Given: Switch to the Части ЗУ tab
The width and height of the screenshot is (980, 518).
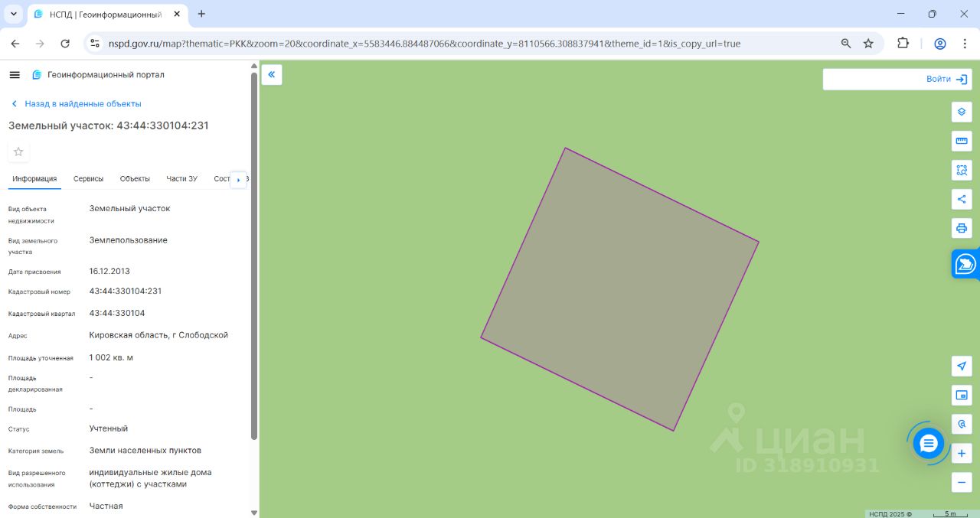Looking at the screenshot, I should (182, 179).
